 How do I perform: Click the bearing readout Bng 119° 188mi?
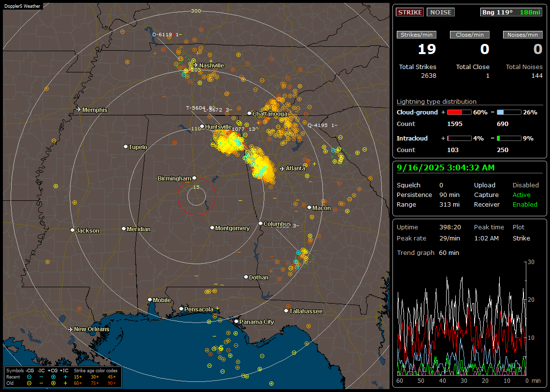tap(511, 12)
